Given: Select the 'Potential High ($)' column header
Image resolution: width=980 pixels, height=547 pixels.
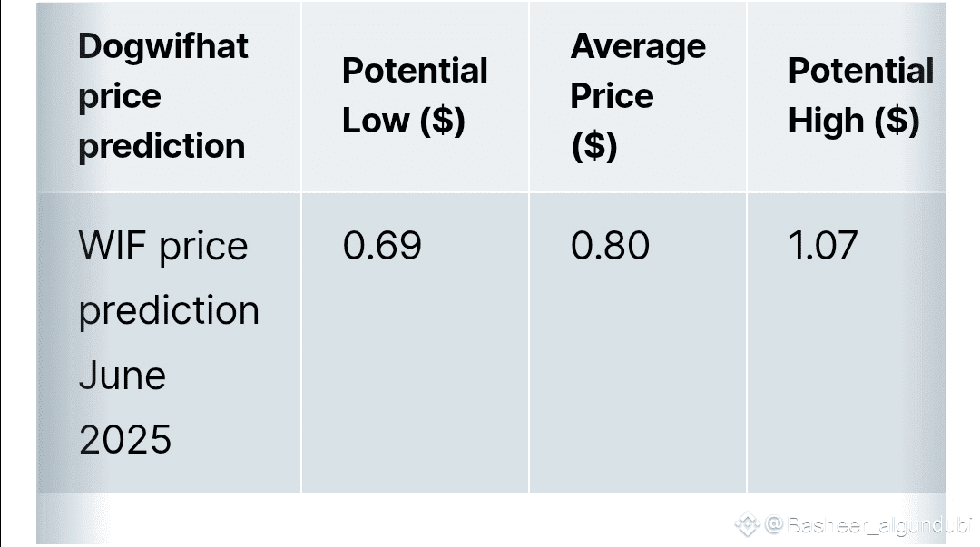Looking at the screenshot, I should pos(860,95).
